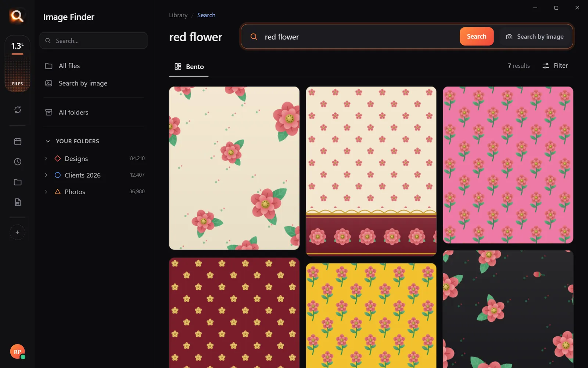The width and height of the screenshot is (588, 368).
Task: Open Filter options
Action: pos(555,66)
